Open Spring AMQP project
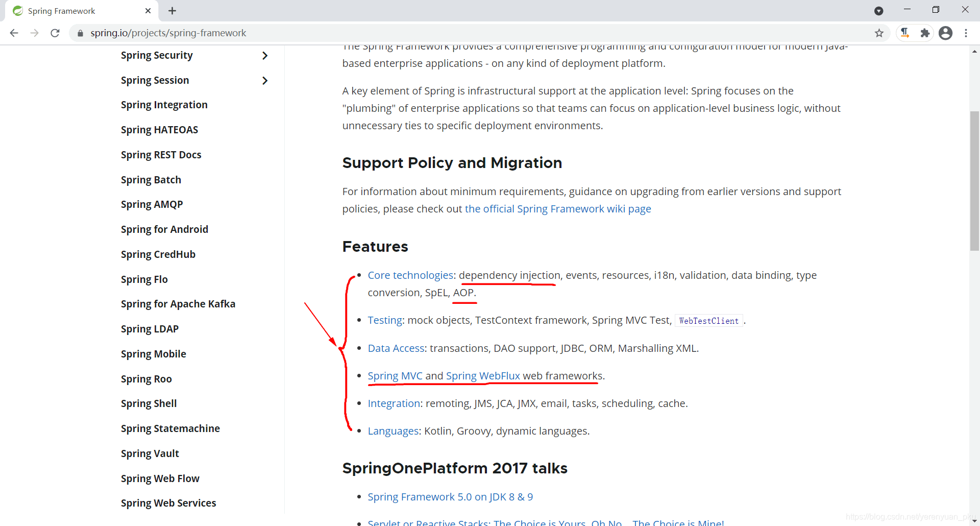Image resolution: width=980 pixels, height=526 pixels. point(152,204)
